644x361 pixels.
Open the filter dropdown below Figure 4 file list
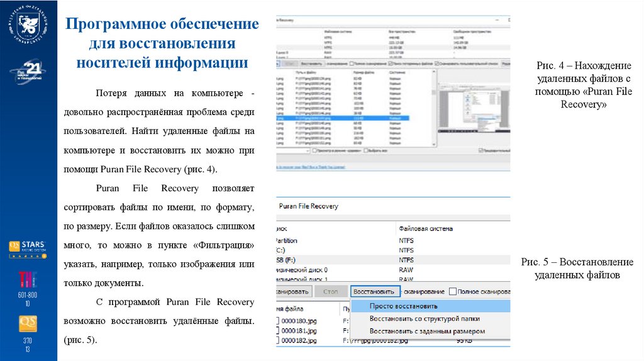[308, 151]
